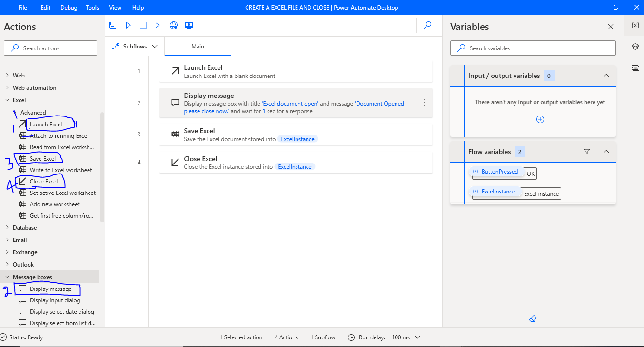Select the Save Excel step in the flow
The height and width of the screenshot is (347, 644).
(296, 135)
